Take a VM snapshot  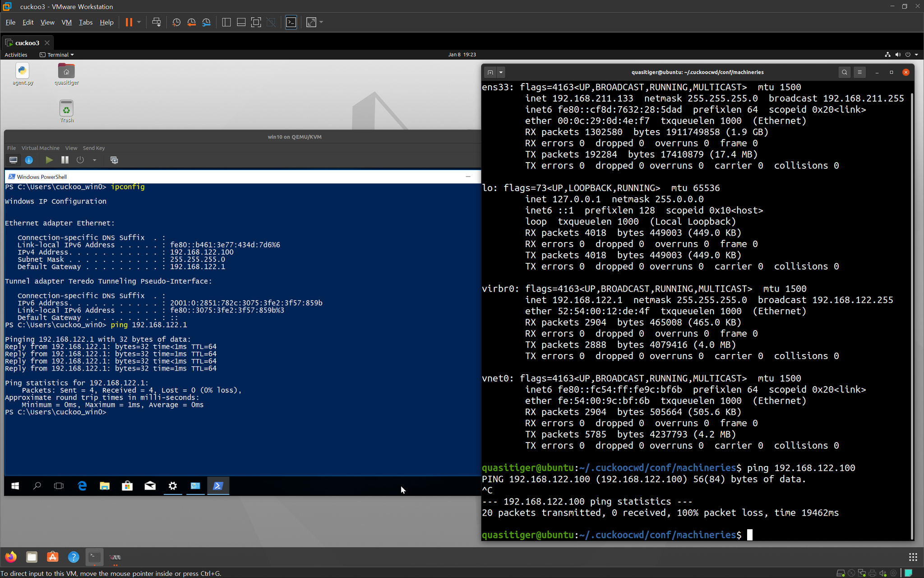tap(176, 22)
